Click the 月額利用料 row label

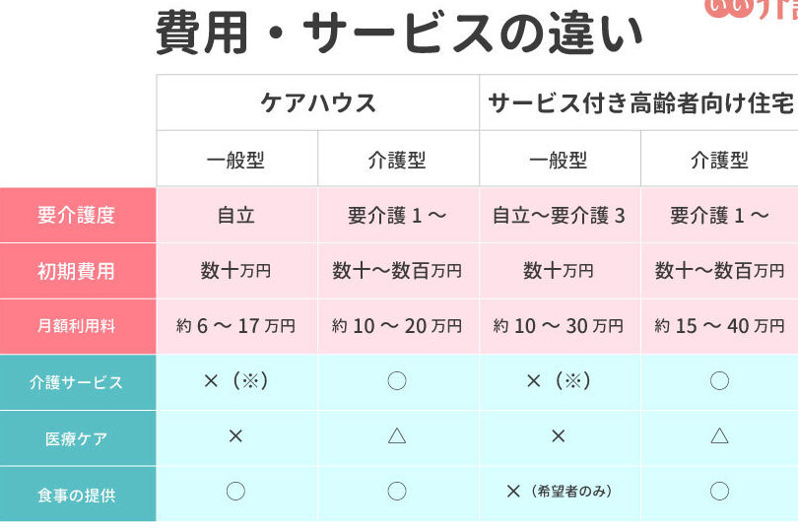78,326
